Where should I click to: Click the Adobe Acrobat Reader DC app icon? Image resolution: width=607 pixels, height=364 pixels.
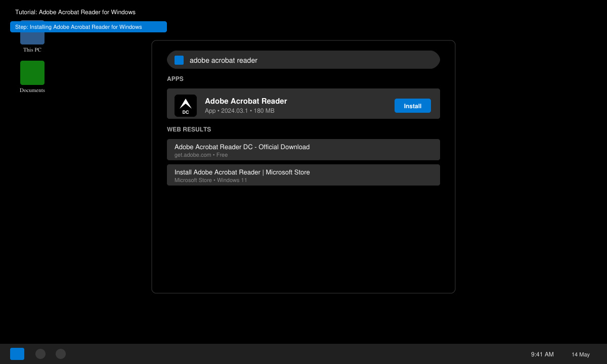[186, 106]
